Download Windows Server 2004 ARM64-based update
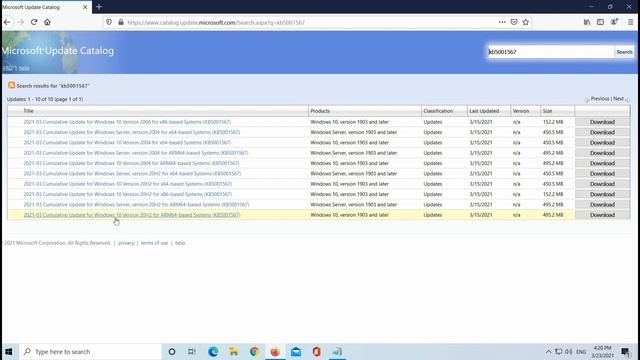This screenshot has height=360, width=640. [x=602, y=153]
